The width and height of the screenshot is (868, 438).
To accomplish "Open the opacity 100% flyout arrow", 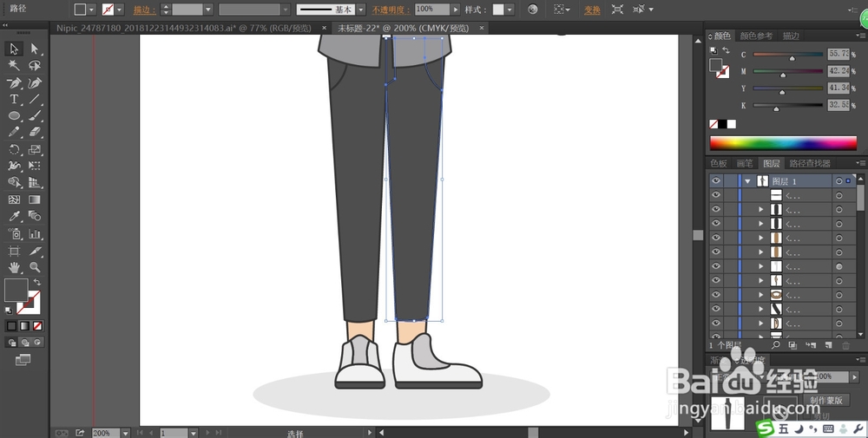I will 455,10.
